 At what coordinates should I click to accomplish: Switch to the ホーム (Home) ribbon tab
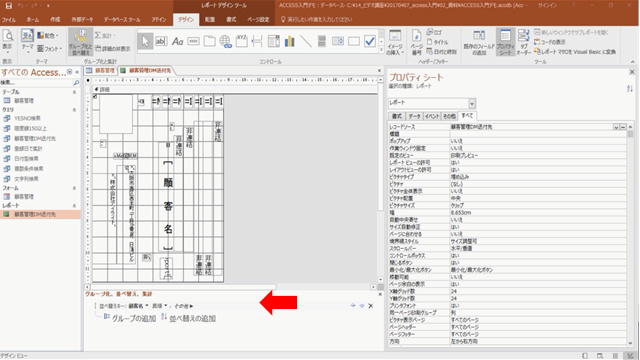(x=33, y=20)
